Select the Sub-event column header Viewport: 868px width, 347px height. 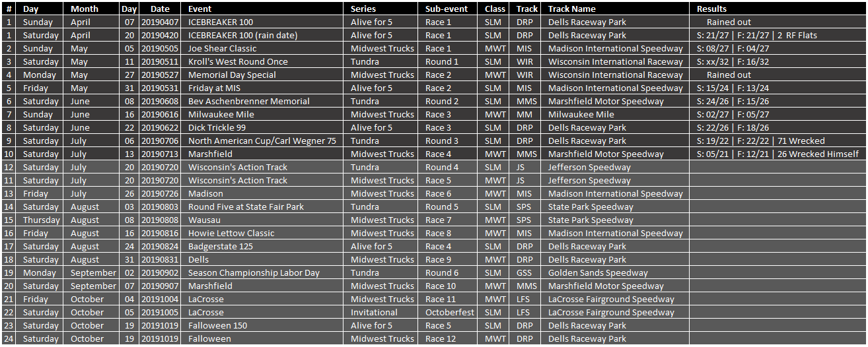[x=450, y=9]
